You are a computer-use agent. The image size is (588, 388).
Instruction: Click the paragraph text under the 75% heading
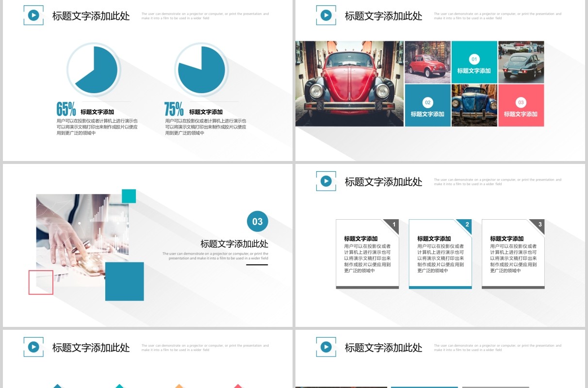click(206, 127)
